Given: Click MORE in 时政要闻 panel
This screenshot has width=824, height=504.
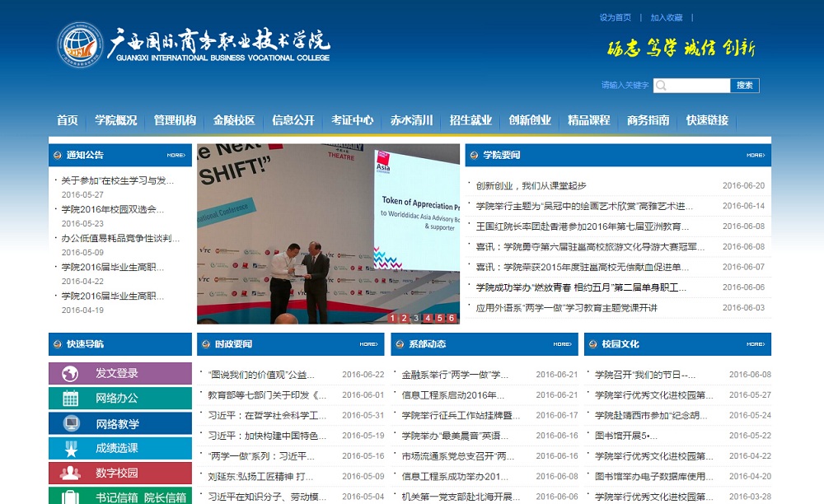Looking at the screenshot, I should pos(369,344).
